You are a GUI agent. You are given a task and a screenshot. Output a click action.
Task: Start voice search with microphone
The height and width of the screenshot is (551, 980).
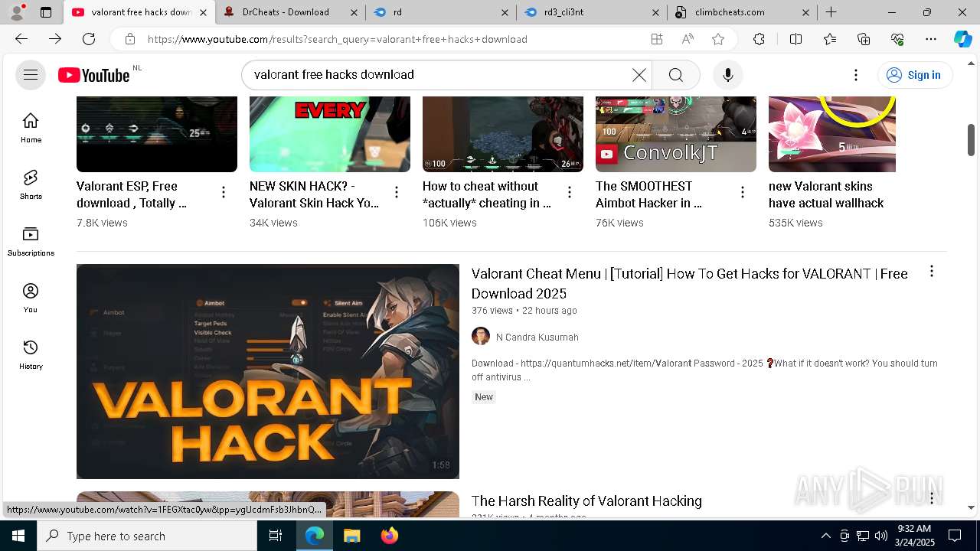(728, 74)
